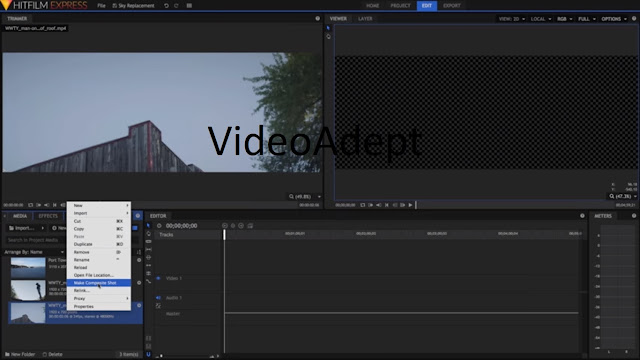Open gear menu for Port Townsend clip
640x360 pixels.
pyautogui.click(x=139, y=260)
